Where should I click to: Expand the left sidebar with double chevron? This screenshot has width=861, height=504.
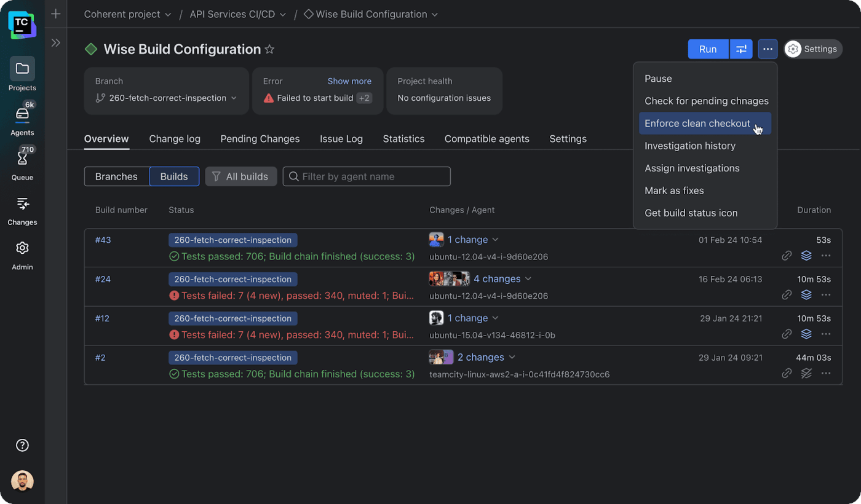56,42
